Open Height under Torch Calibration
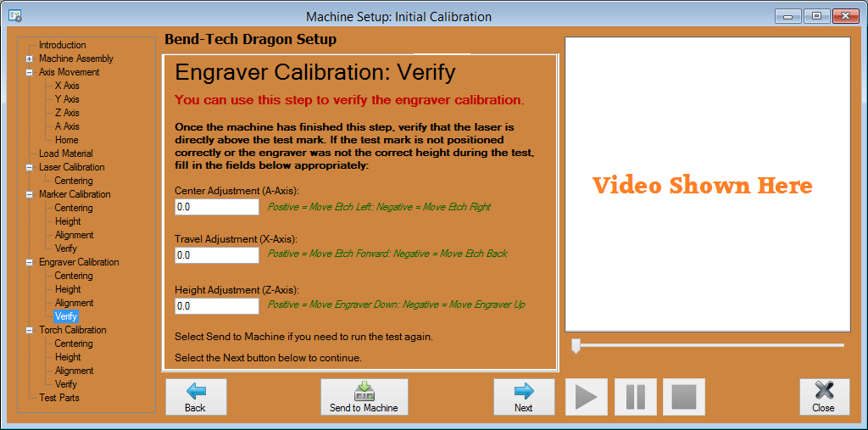 [x=68, y=357]
